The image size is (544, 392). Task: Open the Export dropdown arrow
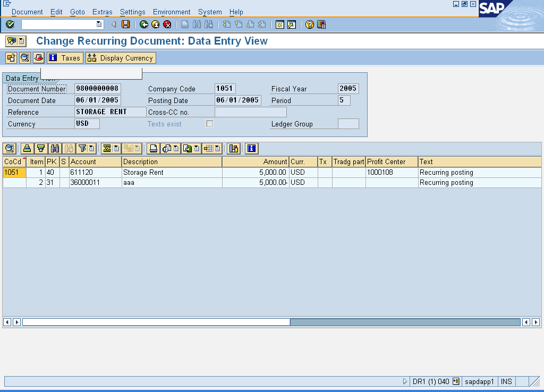(197, 149)
